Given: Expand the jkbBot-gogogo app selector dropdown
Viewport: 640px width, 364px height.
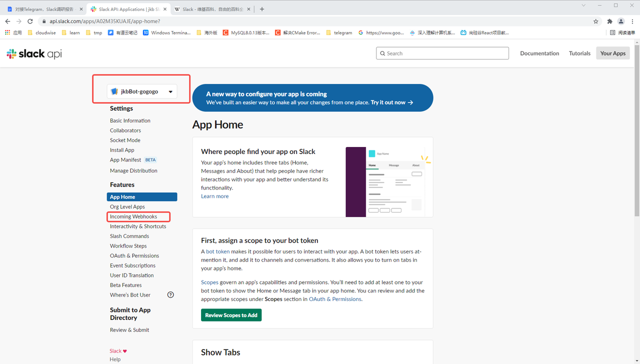Looking at the screenshot, I should pos(142,91).
